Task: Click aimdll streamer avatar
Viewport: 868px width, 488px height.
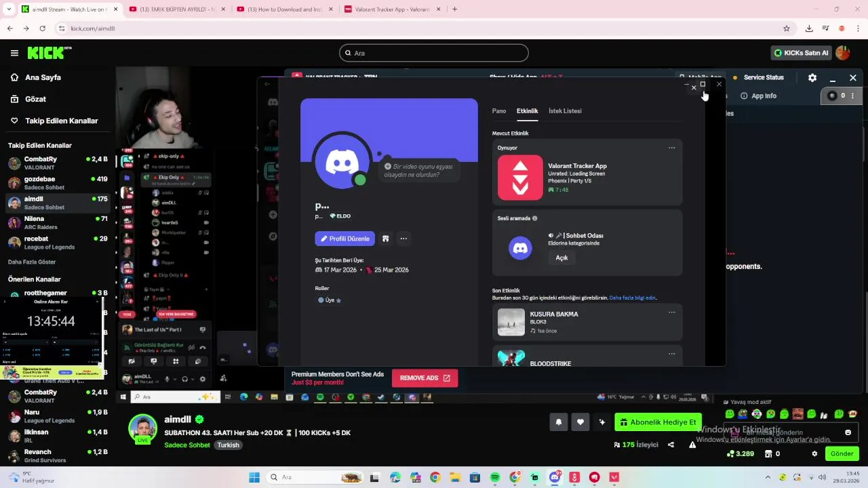Action: (143, 428)
